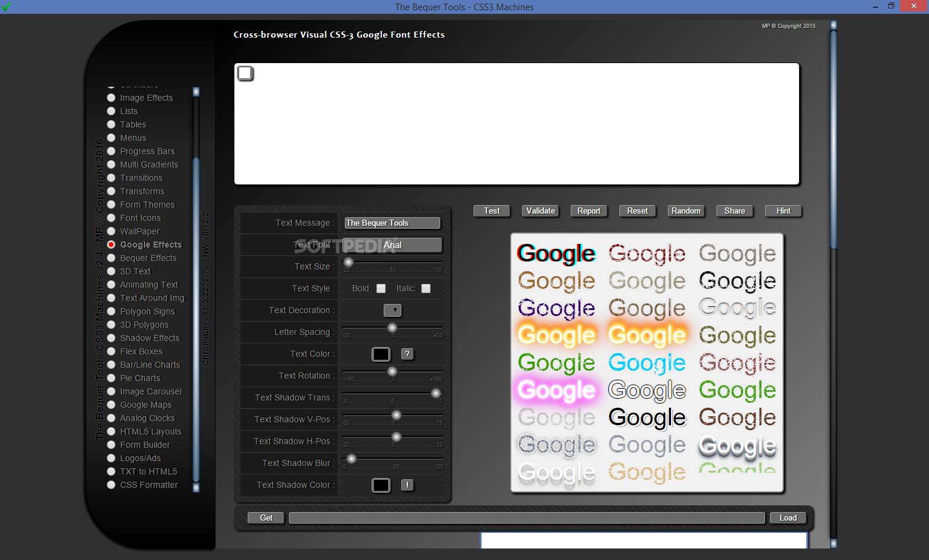Click the green checkmark app icon in title bar
The image size is (929, 560).
pos(6,7)
